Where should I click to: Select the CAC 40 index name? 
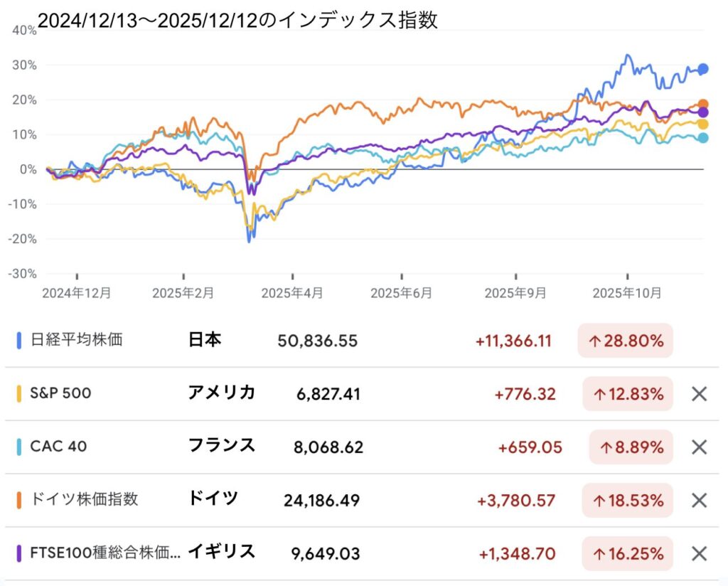(58, 447)
